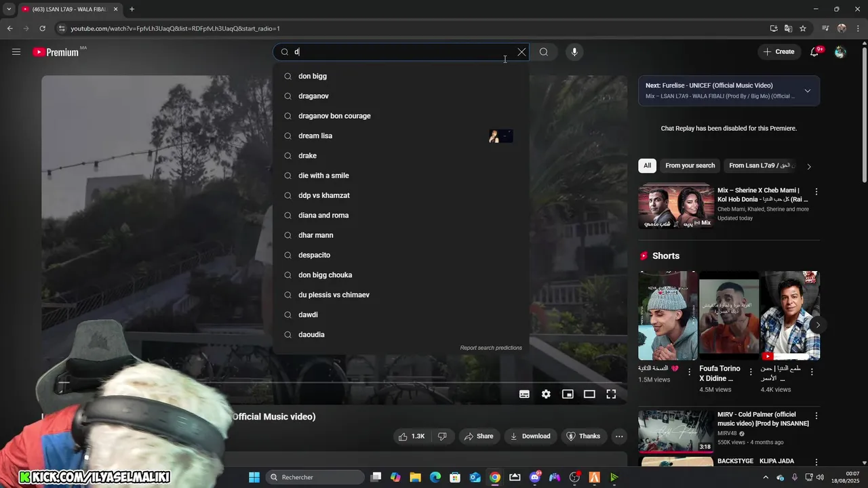Viewport: 868px width, 488px height.
Task: Select 'ddp vs khamzat' suggestion
Action: click(401, 195)
